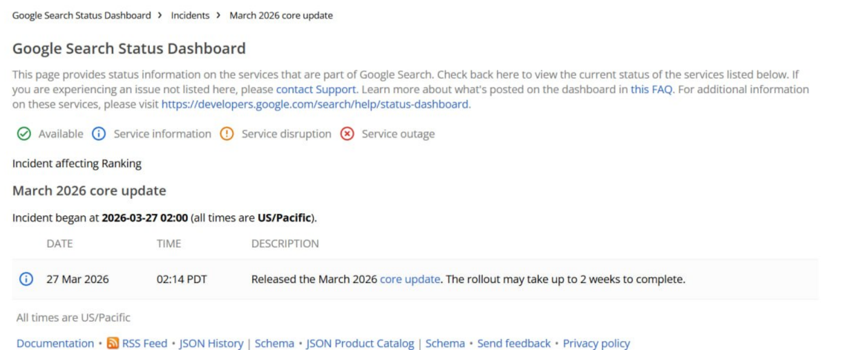868x350 pixels.
Task: View the JSON History link
Action: [211, 344]
